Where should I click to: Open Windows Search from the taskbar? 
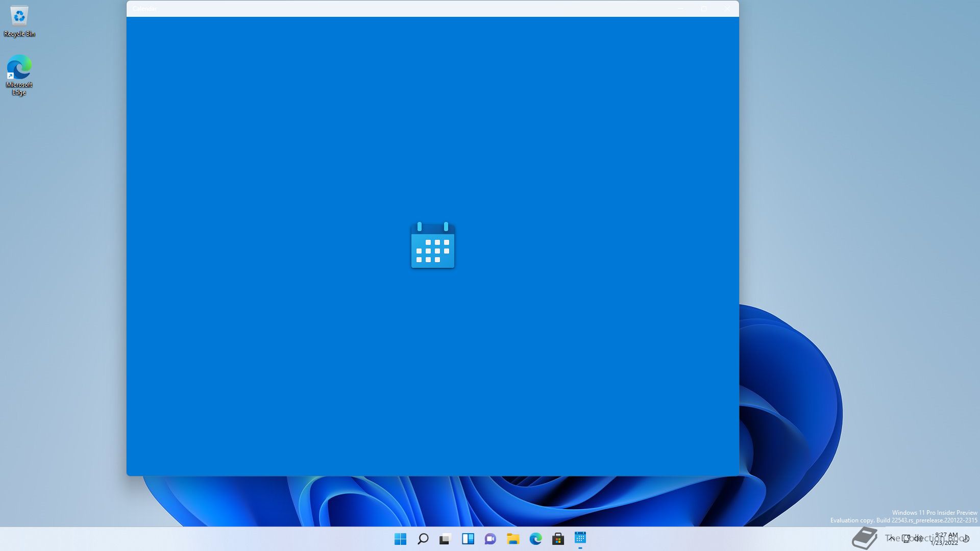(423, 539)
